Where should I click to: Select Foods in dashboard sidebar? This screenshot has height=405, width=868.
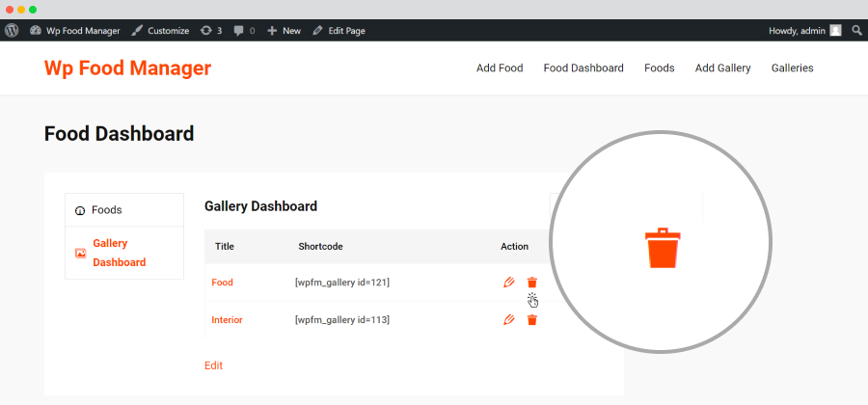[124, 210]
